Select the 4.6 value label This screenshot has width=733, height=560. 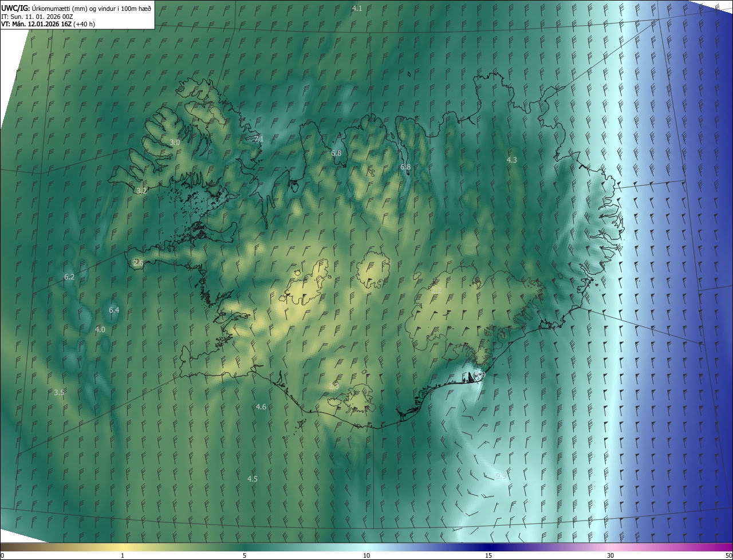pyautogui.click(x=261, y=407)
